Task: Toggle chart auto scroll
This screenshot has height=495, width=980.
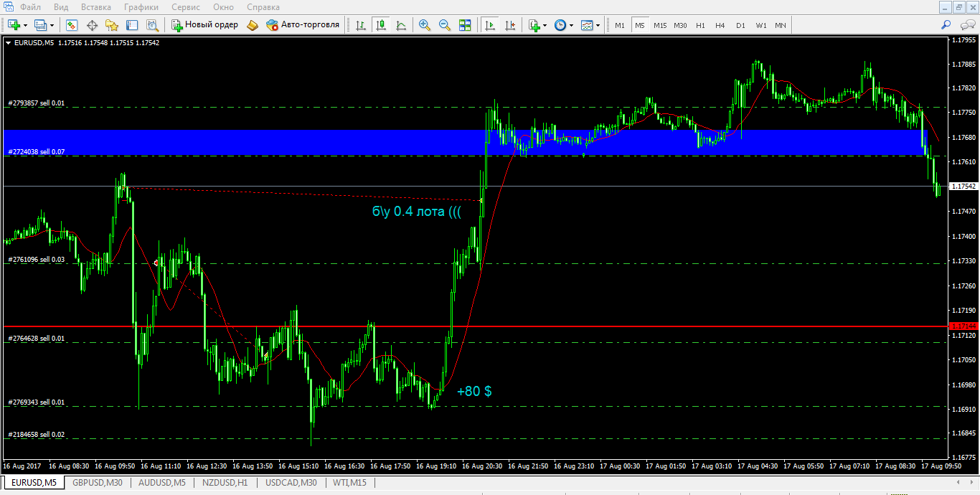Action: click(491, 25)
